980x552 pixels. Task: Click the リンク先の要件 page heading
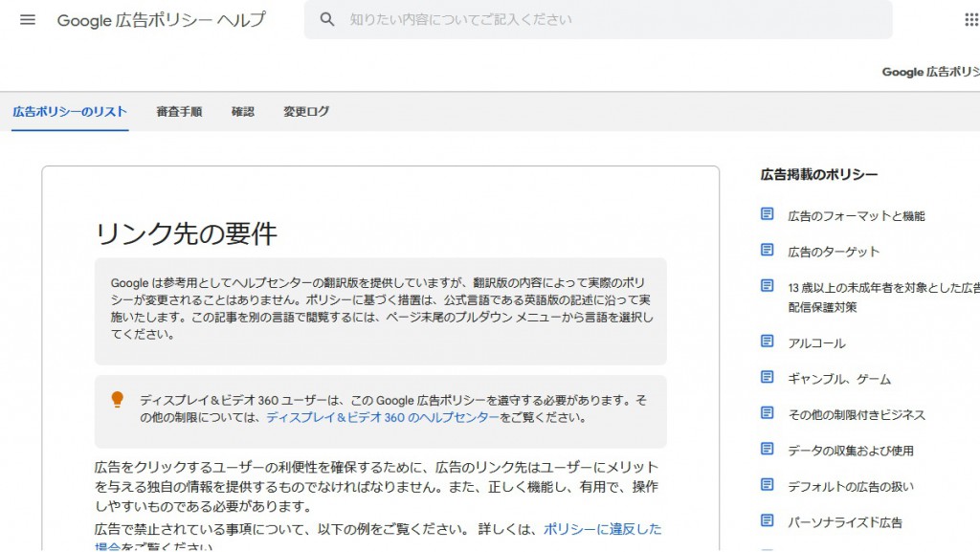187,234
